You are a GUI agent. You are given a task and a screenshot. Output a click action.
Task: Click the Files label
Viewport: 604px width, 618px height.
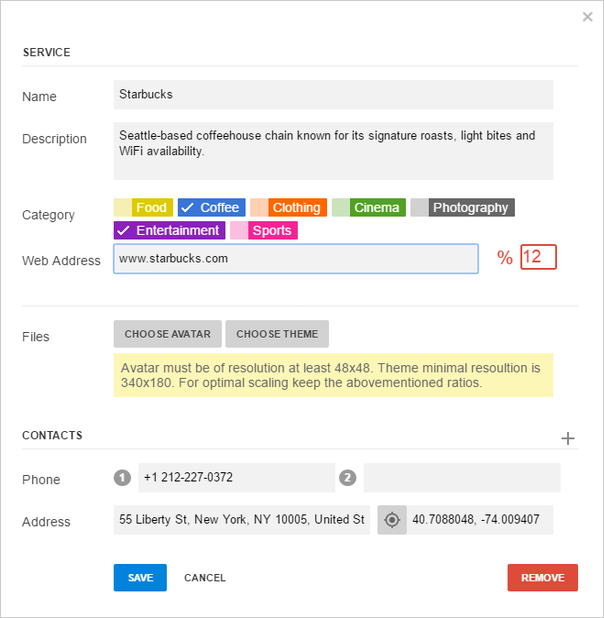tap(36, 337)
